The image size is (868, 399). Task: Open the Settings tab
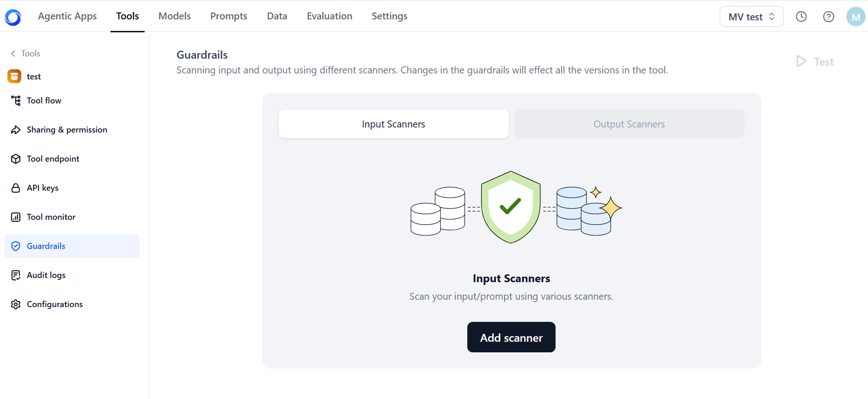tap(390, 16)
